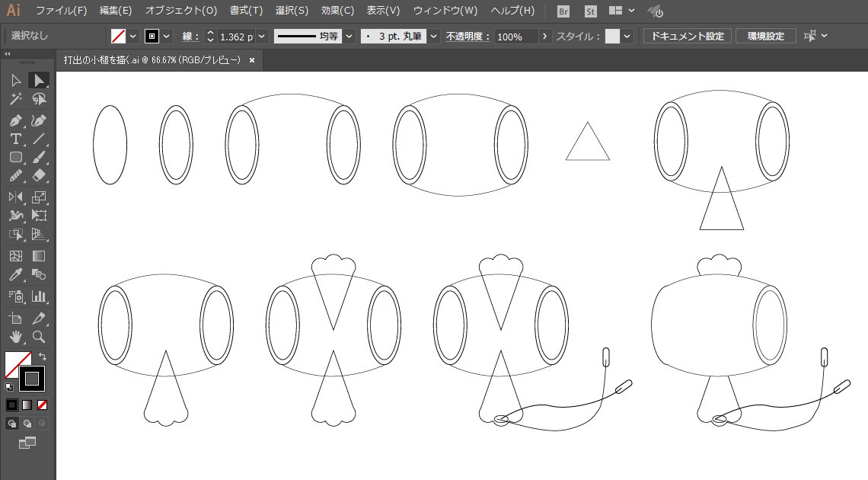Choose the Symbol Sprayer tool
Screen dimensions: 868x480
[16, 296]
